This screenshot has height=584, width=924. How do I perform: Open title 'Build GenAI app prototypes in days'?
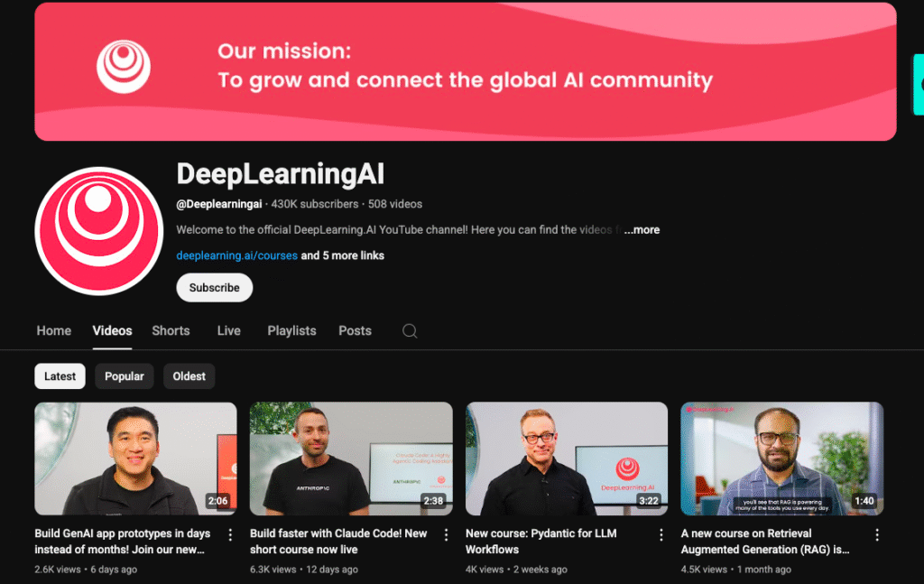(123, 541)
